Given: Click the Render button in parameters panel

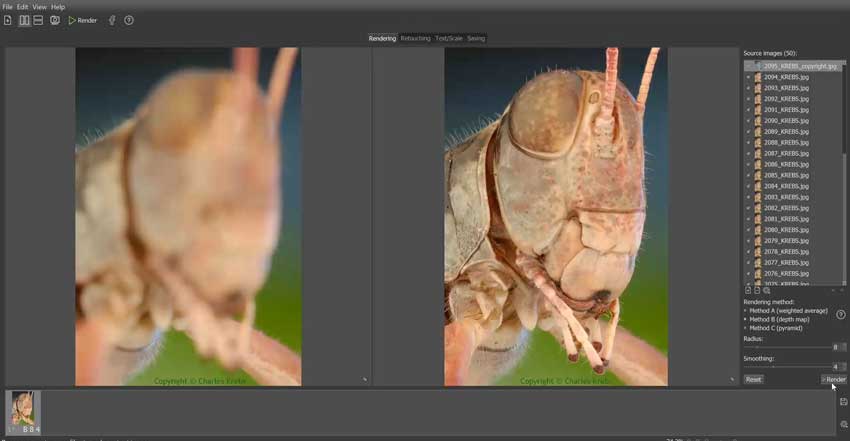Looking at the screenshot, I should 834,380.
